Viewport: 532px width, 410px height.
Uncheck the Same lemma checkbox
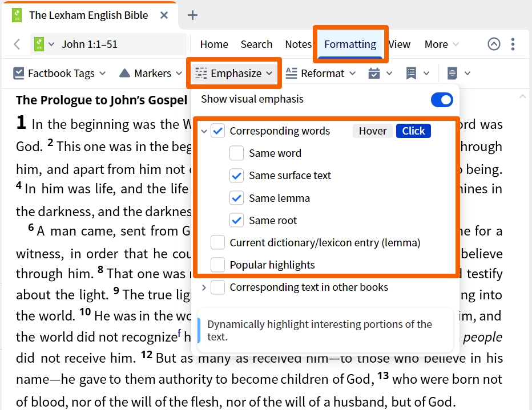click(236, 198)
